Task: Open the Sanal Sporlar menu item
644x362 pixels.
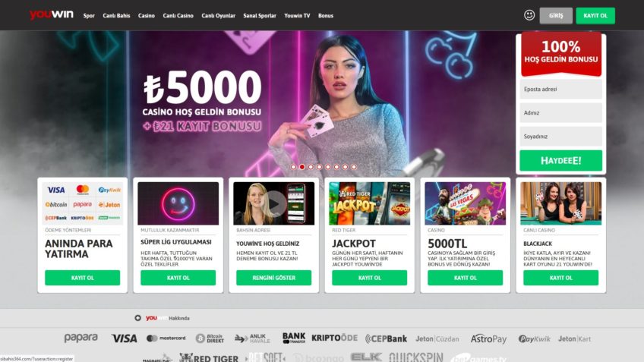Action: 260,16
